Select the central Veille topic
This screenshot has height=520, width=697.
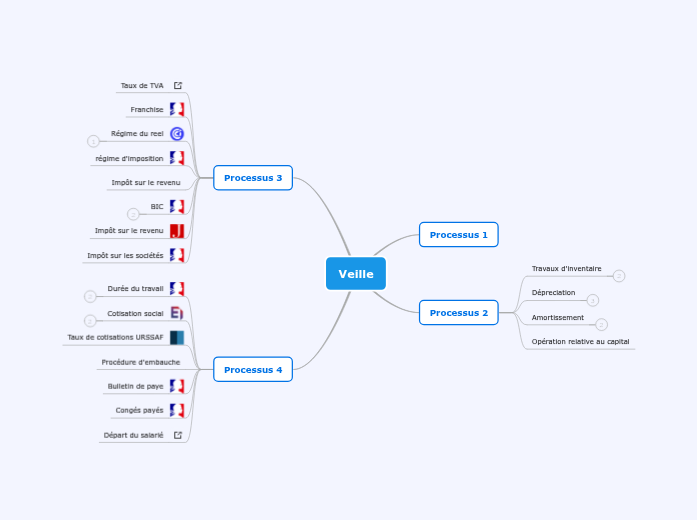tap(355, 274)
